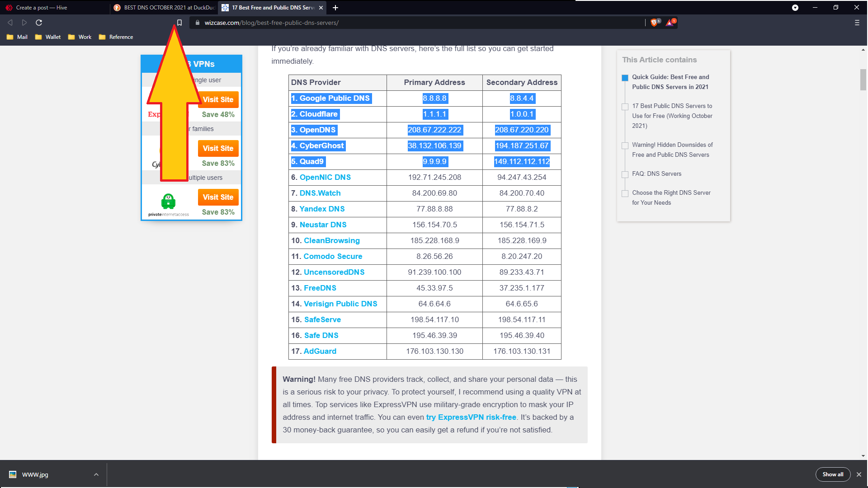Screen dimensions: 868x488
Task: Click Visit Site button for ExpressVPN
Action: 218,99
